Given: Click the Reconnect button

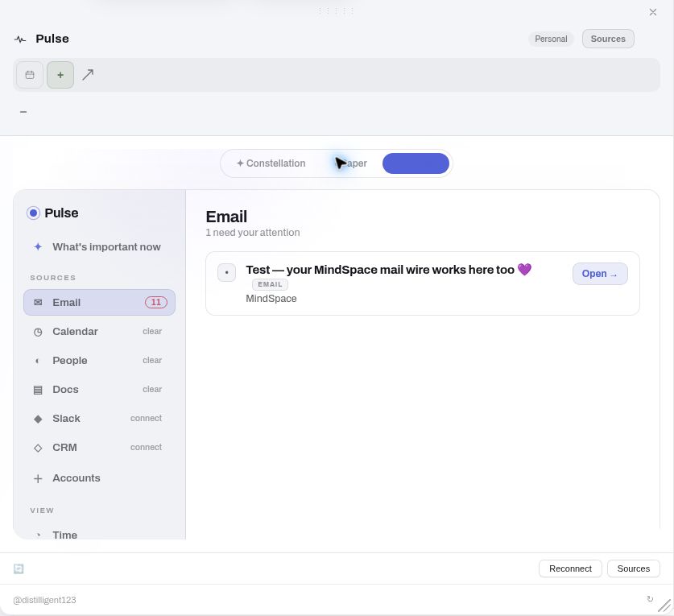Looking at the screenshot, I should pyautogui.click(x=570, y=568).
